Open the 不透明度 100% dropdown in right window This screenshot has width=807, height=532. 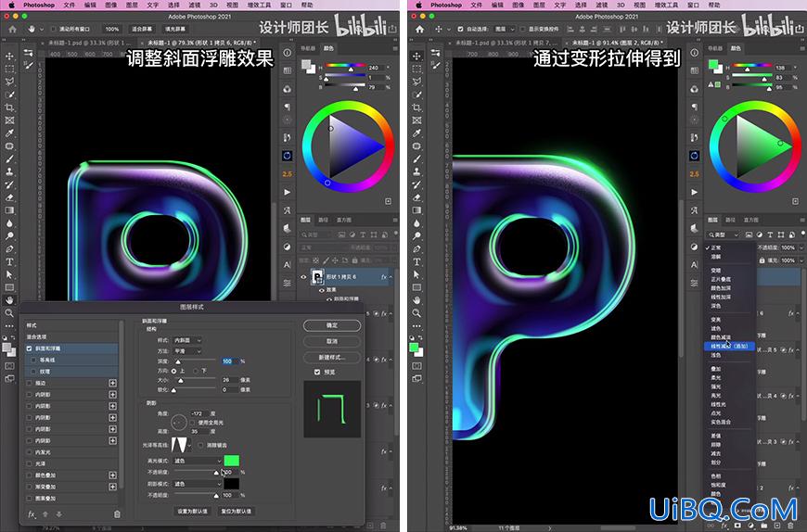[x=801, y=247]
